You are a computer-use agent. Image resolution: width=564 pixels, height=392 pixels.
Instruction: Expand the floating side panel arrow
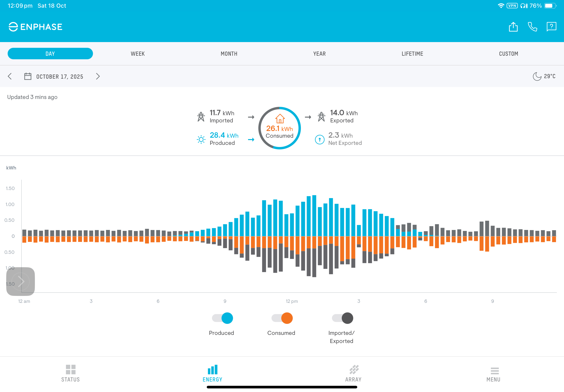pos(21,282)
